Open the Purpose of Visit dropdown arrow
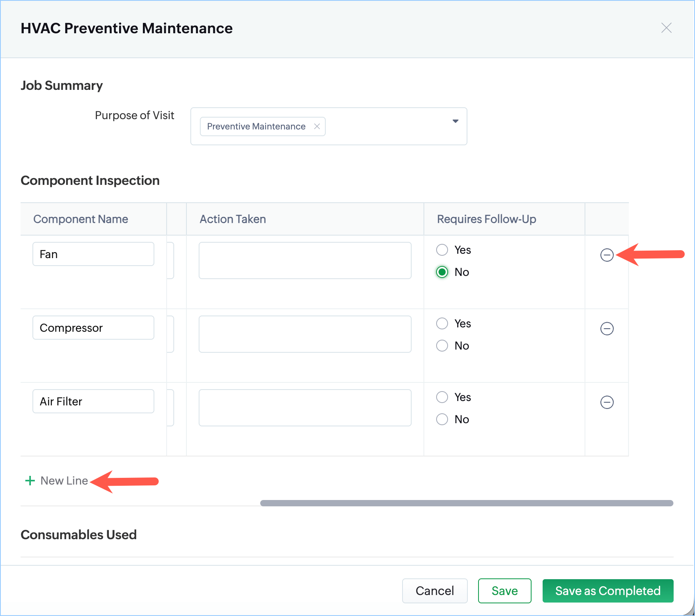 [456, 121]
